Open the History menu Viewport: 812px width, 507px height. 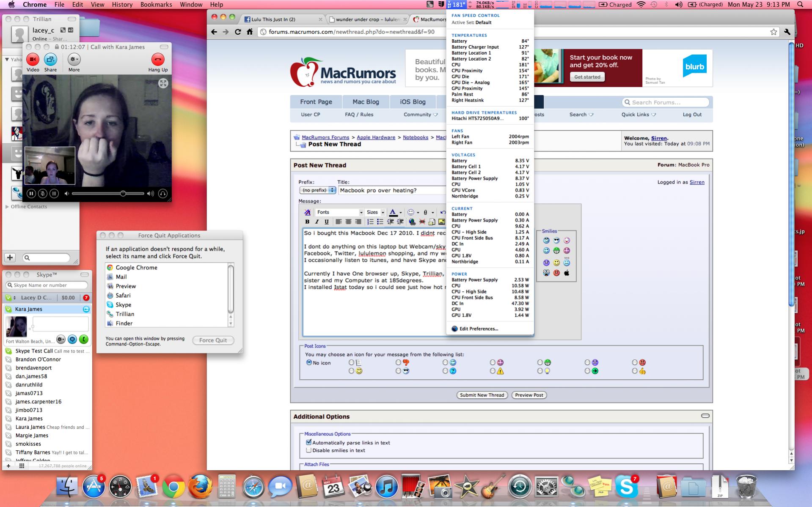click(122, 5)
